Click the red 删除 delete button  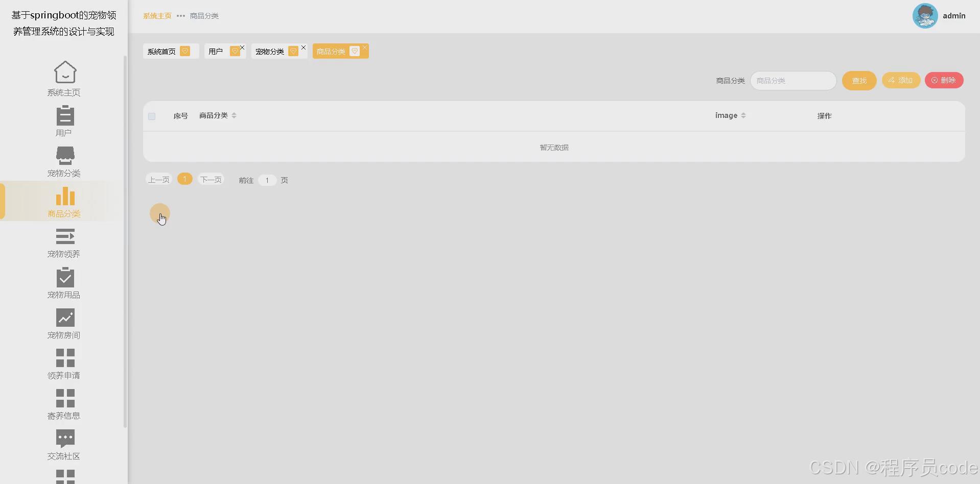[x=944, y=80]
